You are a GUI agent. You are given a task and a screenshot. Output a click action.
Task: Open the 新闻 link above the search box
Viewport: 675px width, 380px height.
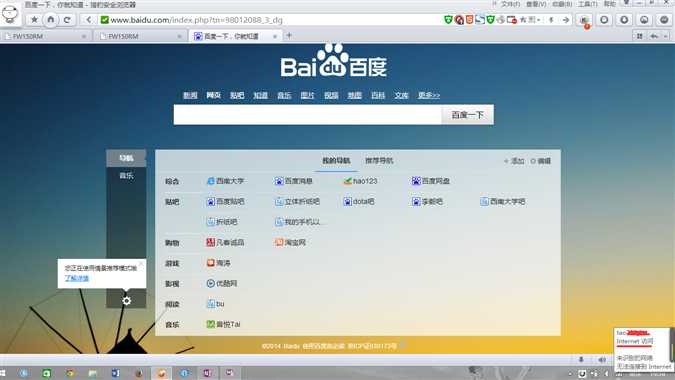190,95
